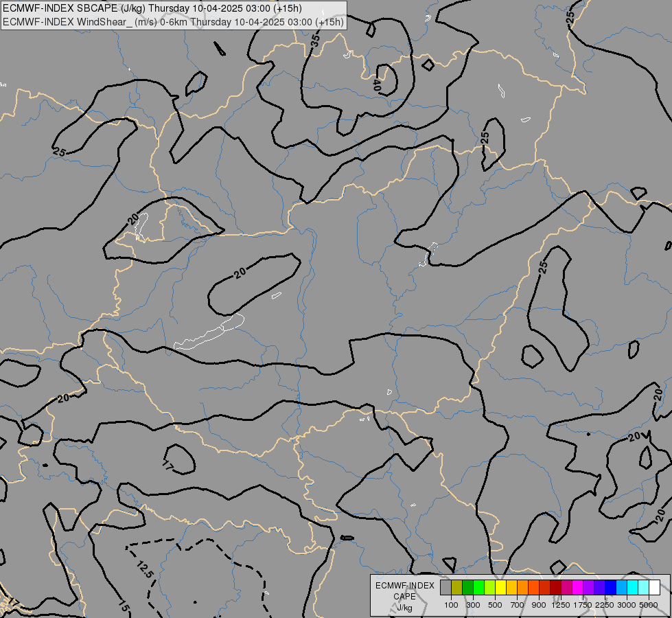Click the '1750' legend tick label

pyautogui.click(x=583, y=605)
